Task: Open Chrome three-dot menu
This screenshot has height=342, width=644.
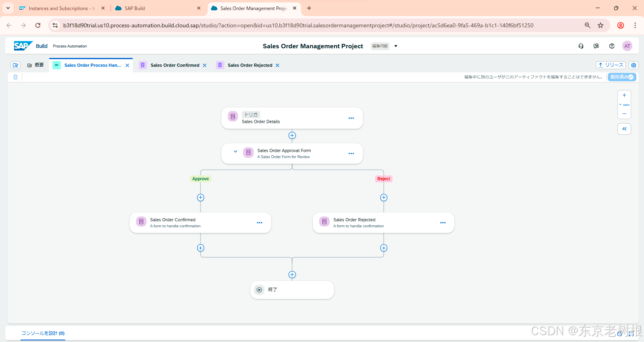Action: pos(635,25)
